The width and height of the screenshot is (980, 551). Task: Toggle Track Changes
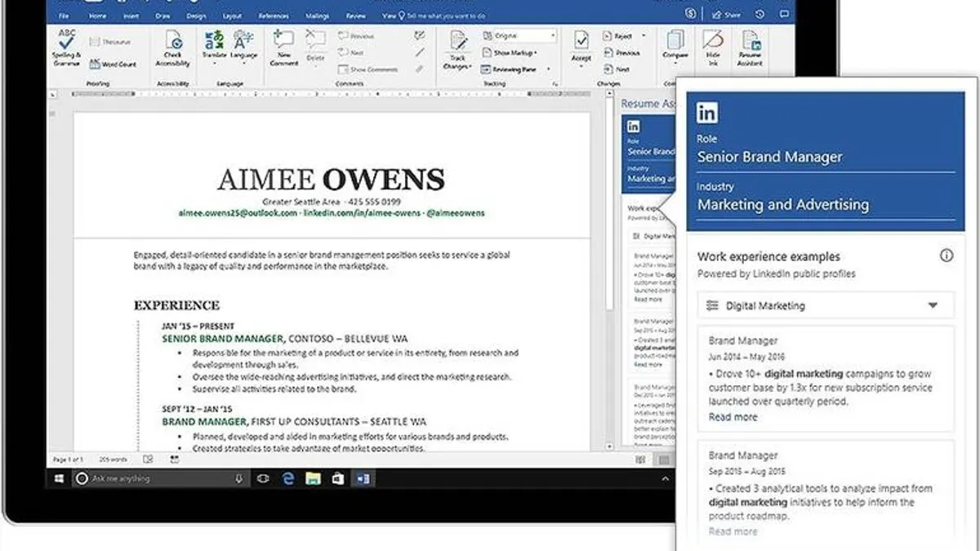coord(457,49)
